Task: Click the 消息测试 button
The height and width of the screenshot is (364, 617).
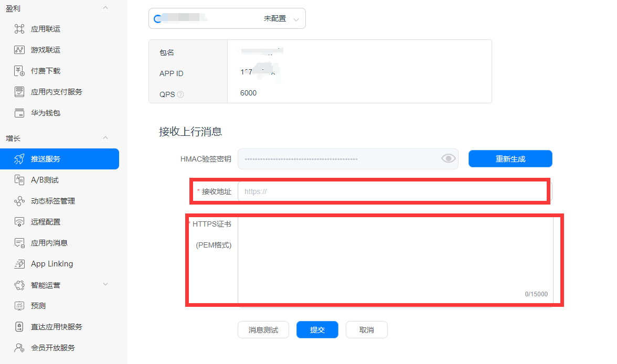Action: 263,330
